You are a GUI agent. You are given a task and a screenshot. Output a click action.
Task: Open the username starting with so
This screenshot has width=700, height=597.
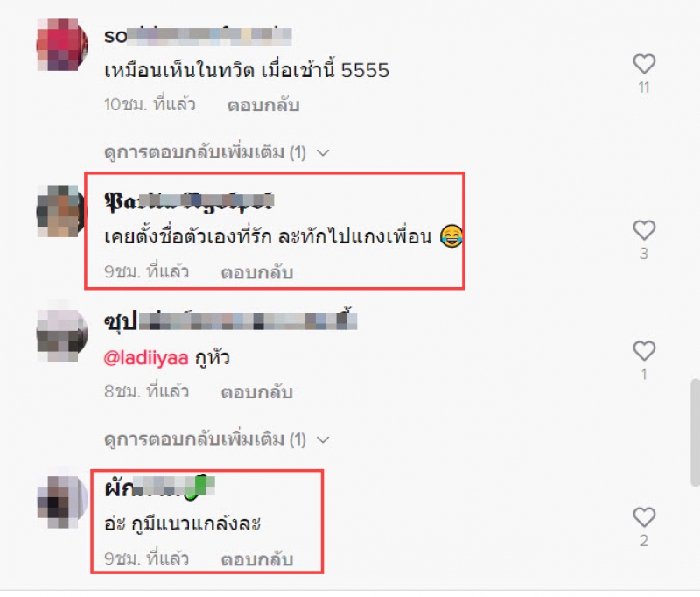[198, 36]
